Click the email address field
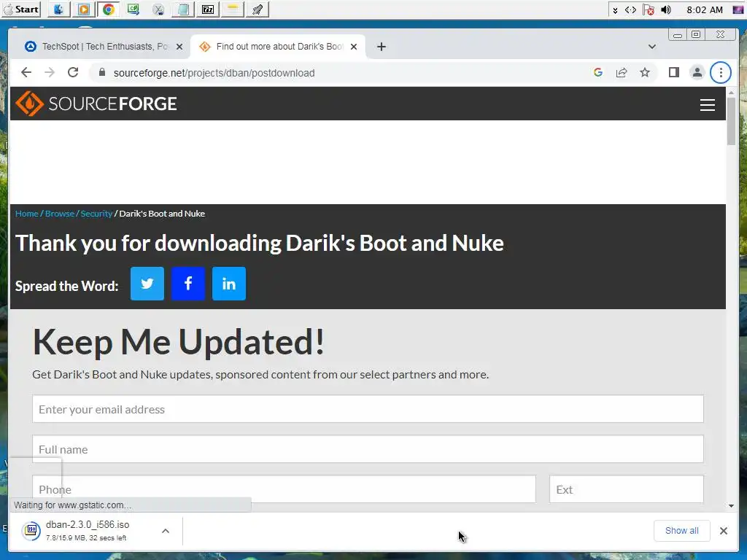Screen dimensions: 747x560 pyautogui.click(x=368, y=408)
